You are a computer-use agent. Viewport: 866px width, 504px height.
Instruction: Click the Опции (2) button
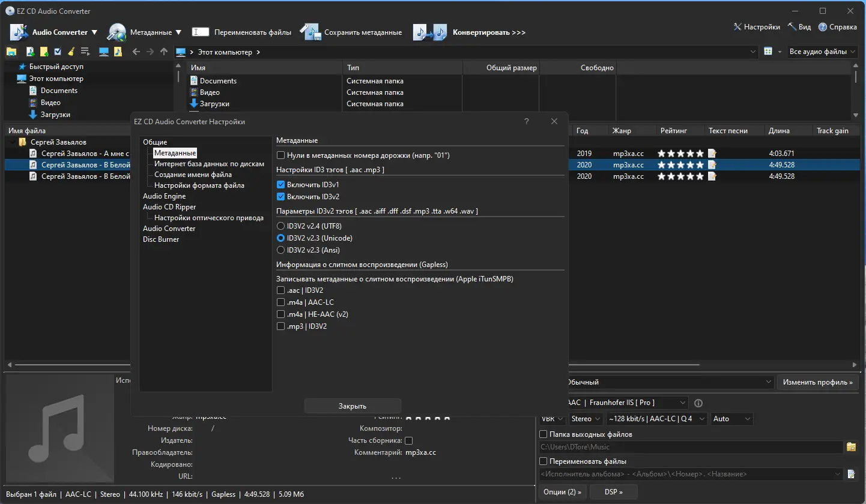[x=562, y=492]
